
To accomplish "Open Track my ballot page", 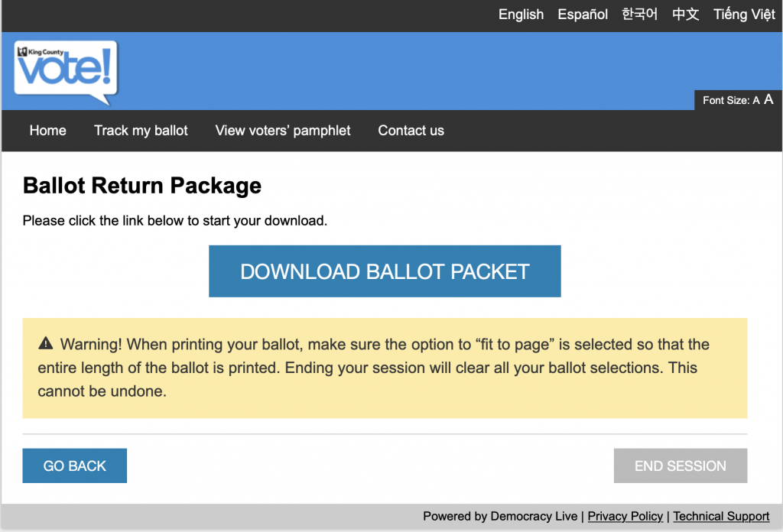I will 141,131.
